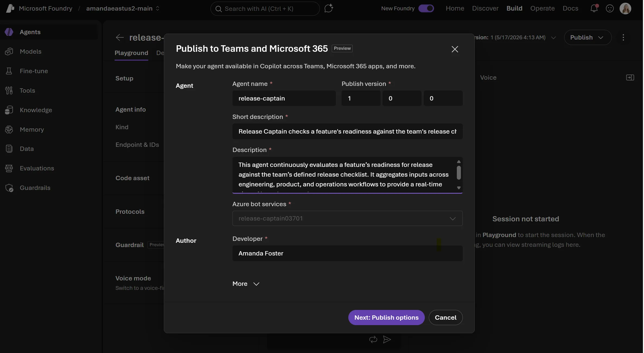Viewport: 644px width, 353px height.
Task: Open the three-dot more options menu
Action: 623,37
